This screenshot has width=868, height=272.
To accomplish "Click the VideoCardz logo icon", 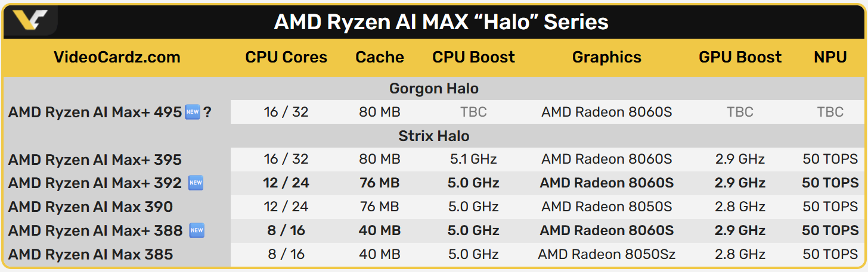I will (28, 20).
